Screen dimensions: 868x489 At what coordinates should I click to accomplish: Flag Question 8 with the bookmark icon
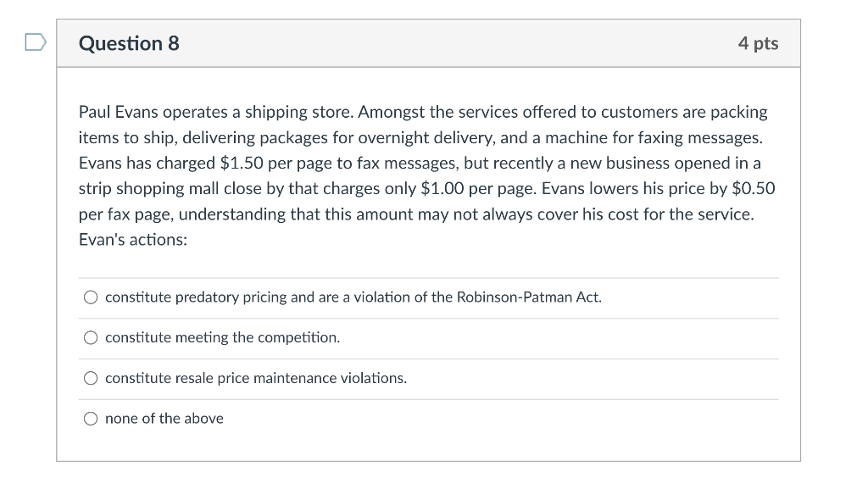tap(36, 42)
